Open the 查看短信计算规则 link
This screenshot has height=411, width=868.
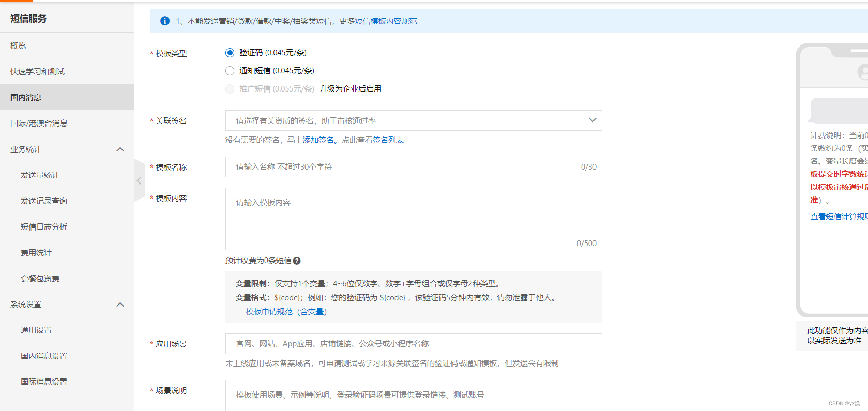[x=839, y=217]
